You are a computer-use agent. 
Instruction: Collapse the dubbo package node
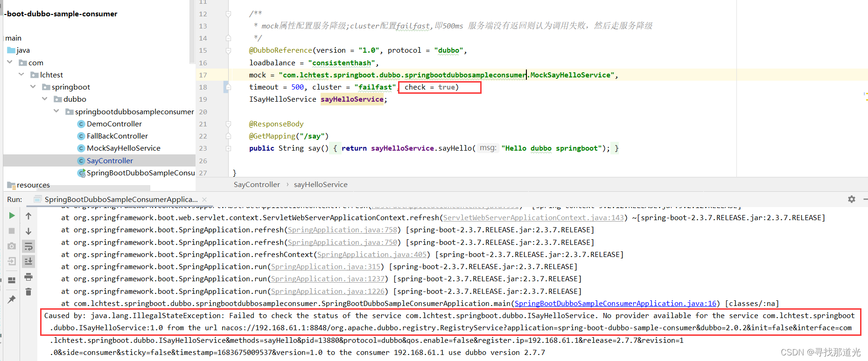pos(45,98)
